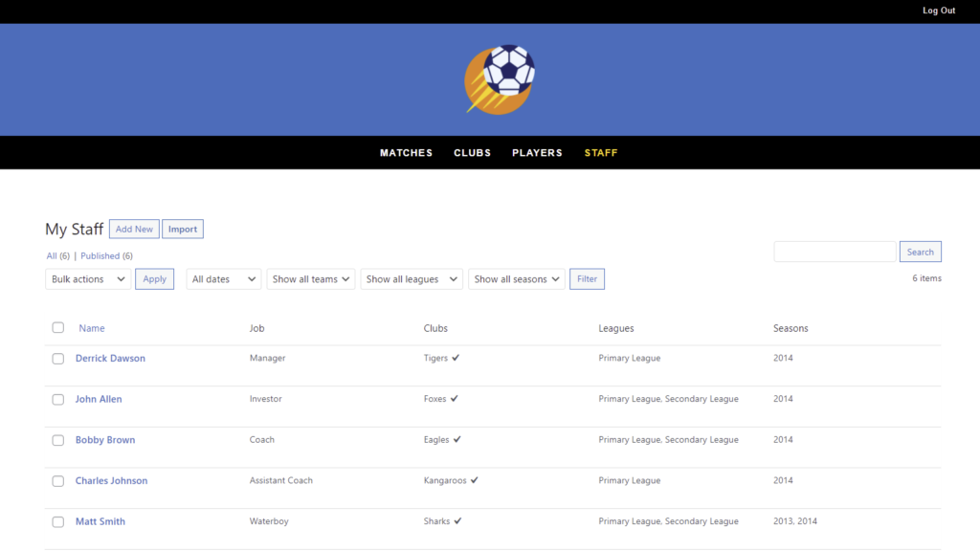This screenshot has width=980, height=551.
Task: Check the box next to Derrick Dawson
Action: point(57,358)
